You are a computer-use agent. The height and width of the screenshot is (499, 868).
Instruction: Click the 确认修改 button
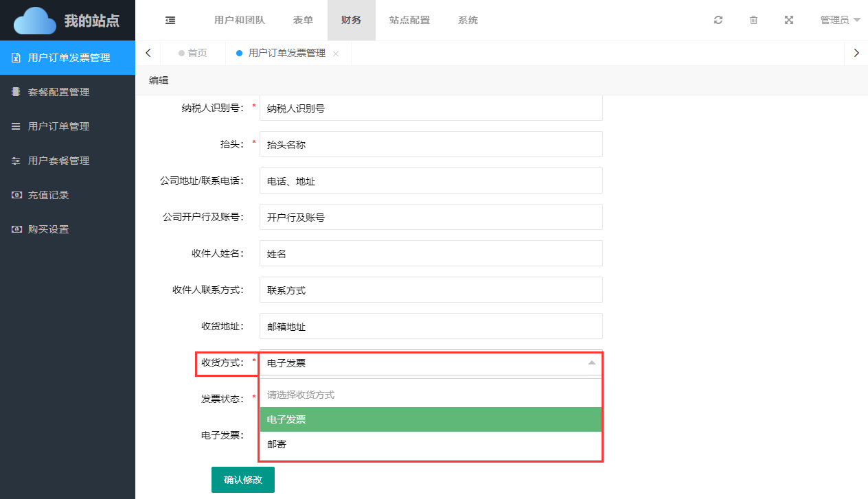click(x=243, y=480)
